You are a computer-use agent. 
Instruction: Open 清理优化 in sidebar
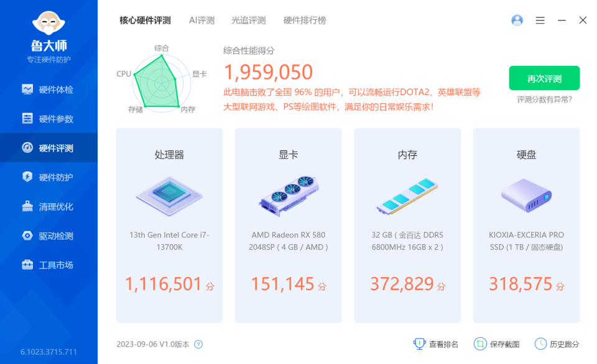click(49, 206)
